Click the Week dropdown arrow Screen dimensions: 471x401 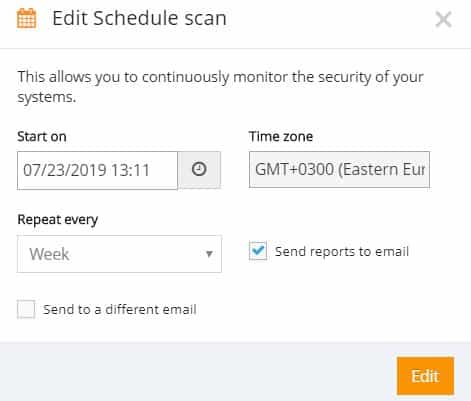(209, 254)
